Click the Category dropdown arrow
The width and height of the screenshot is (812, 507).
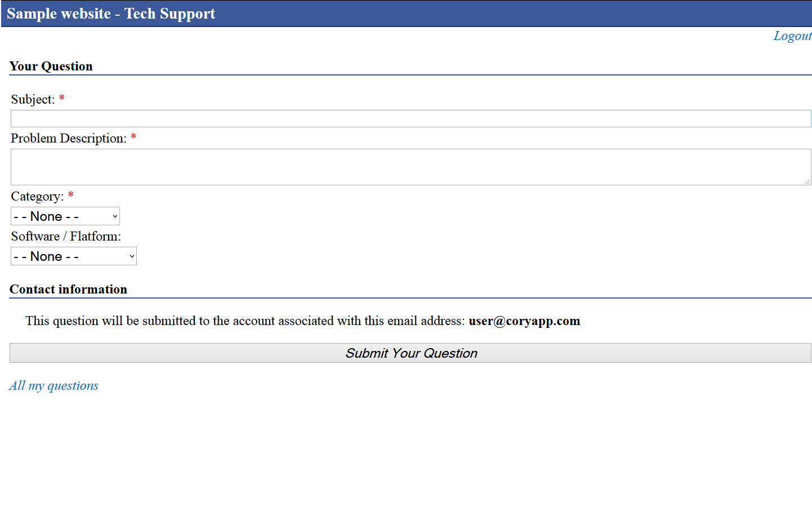tap(114, 216)
